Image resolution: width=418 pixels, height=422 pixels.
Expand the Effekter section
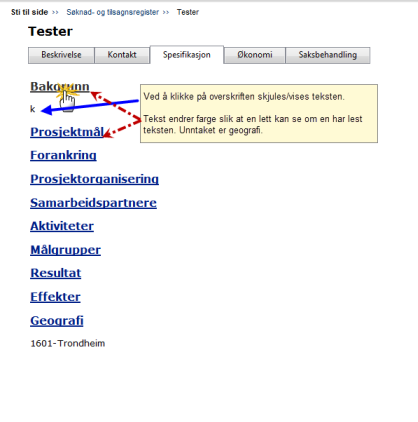click(55, 297)
